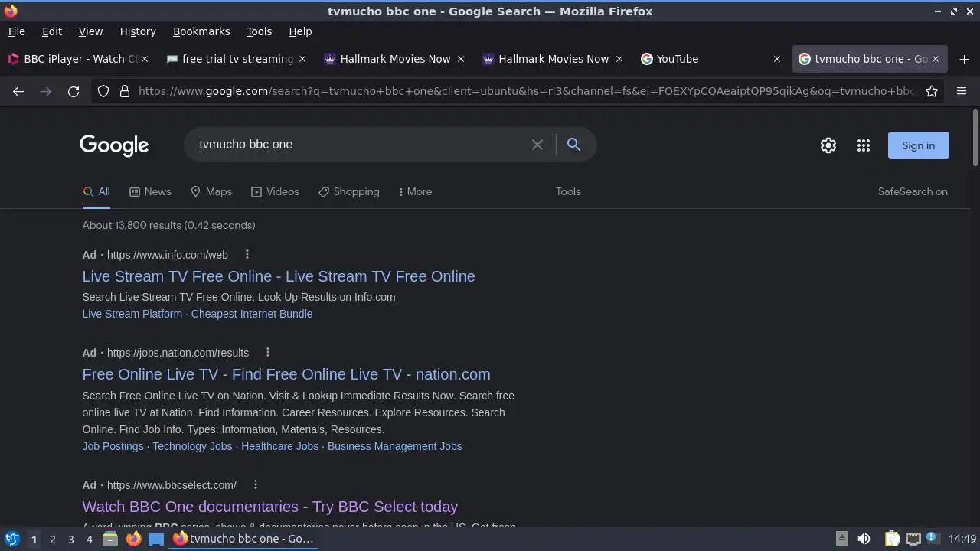Open options dots beside jobs.nation.com ad
The height and width of the screenshot is (551, 980).
click(267, 352)
